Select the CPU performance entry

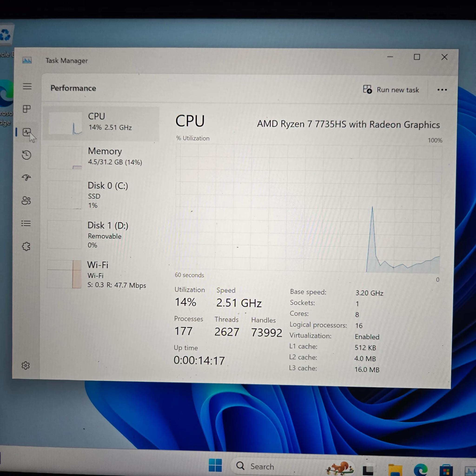[101, 123]
